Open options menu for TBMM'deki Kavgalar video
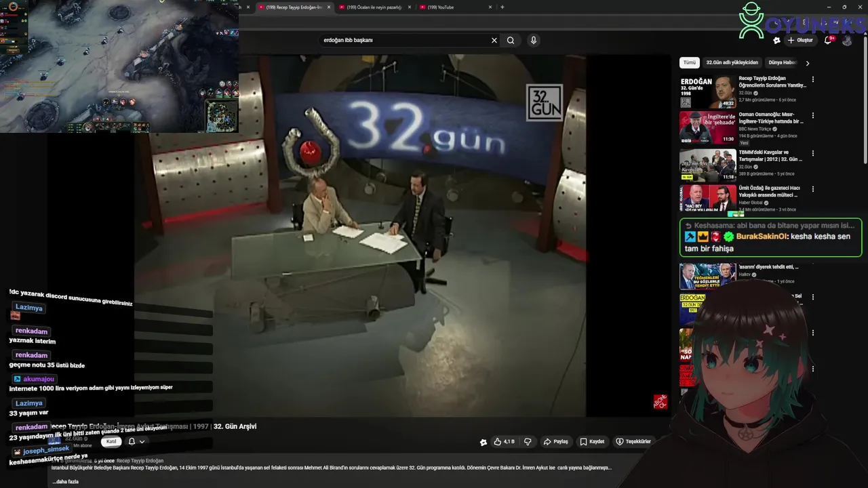Viewport: 868px width, 488px height. click(813, 153)
